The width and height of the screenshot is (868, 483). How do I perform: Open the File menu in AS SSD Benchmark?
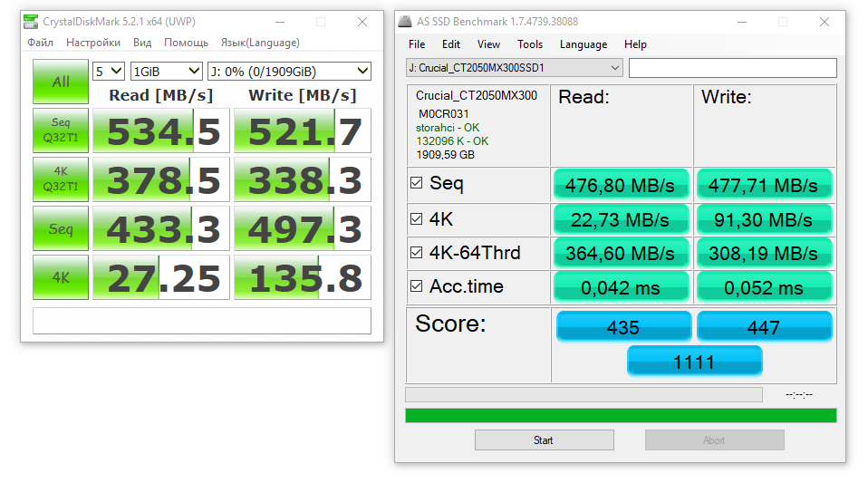coord(417,44)
